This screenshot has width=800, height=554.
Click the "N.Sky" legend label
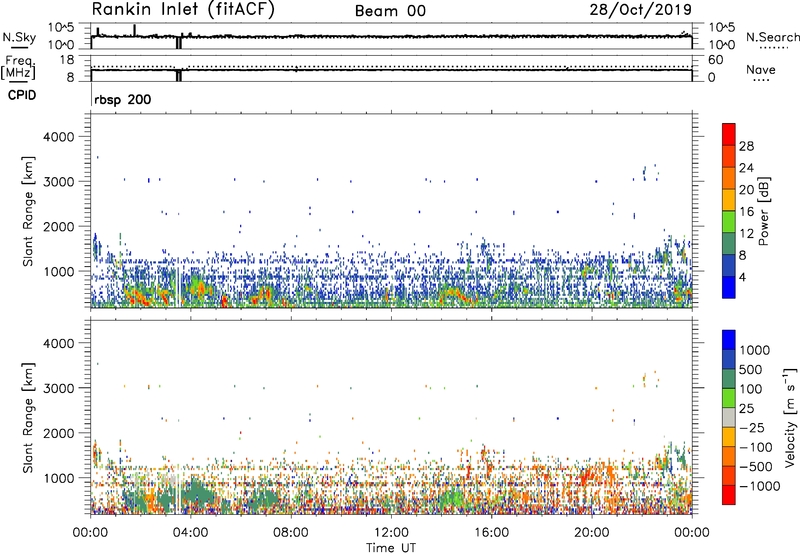point(19,37)
